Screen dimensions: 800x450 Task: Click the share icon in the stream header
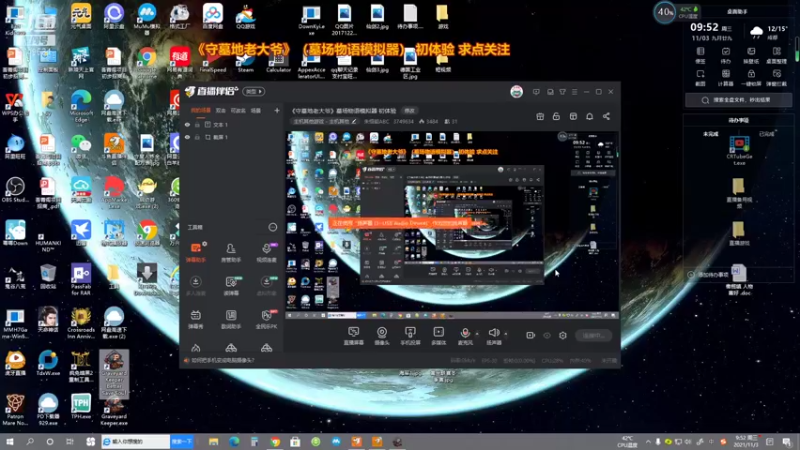(x=606, y=116)
